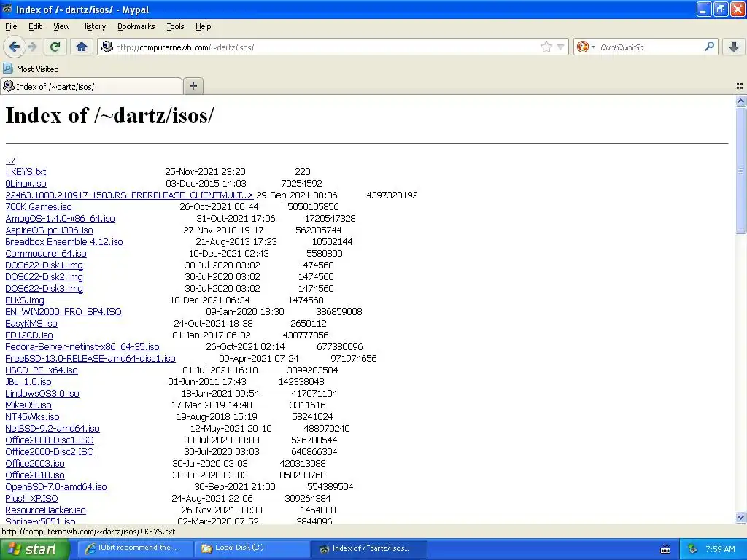Open NT45Wks.iso link
747x560 pixels.
pyautogui.click(x=32, y=416)
